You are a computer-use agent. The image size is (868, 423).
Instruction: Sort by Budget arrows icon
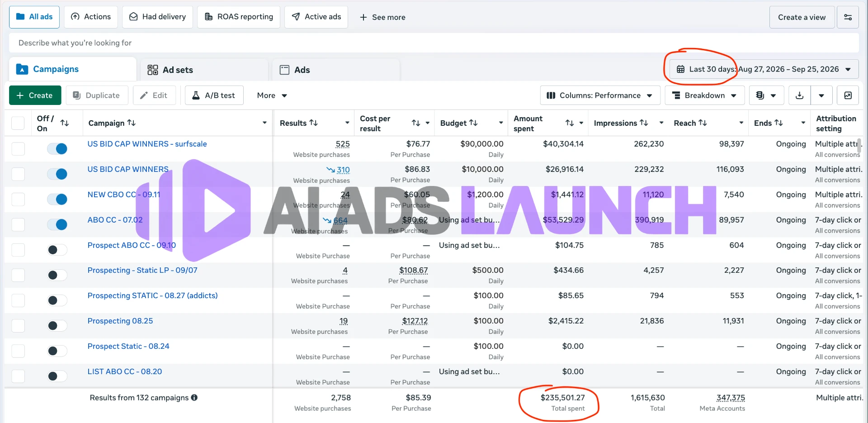coord(473,123)
